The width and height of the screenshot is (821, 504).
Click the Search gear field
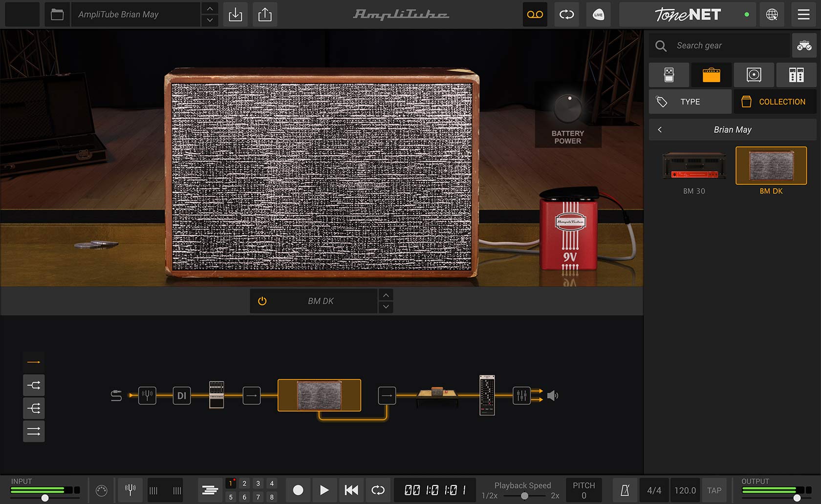(x=719, y=45)
